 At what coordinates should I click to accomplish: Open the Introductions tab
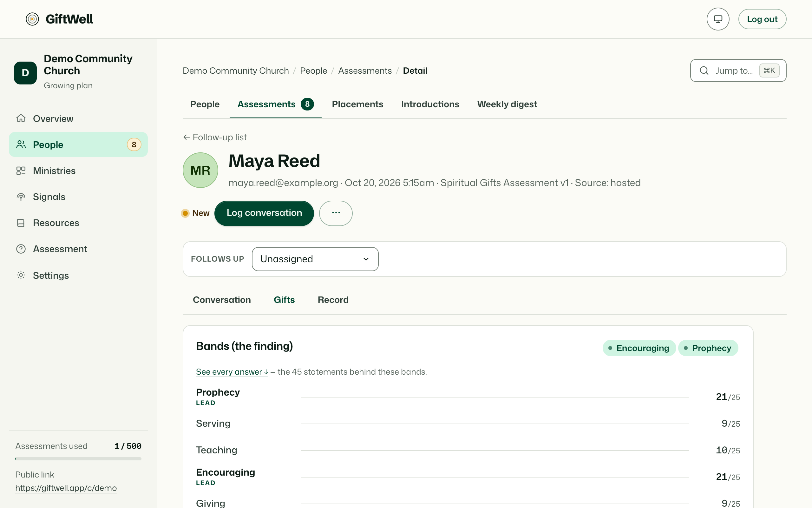(x=430, y=104)
